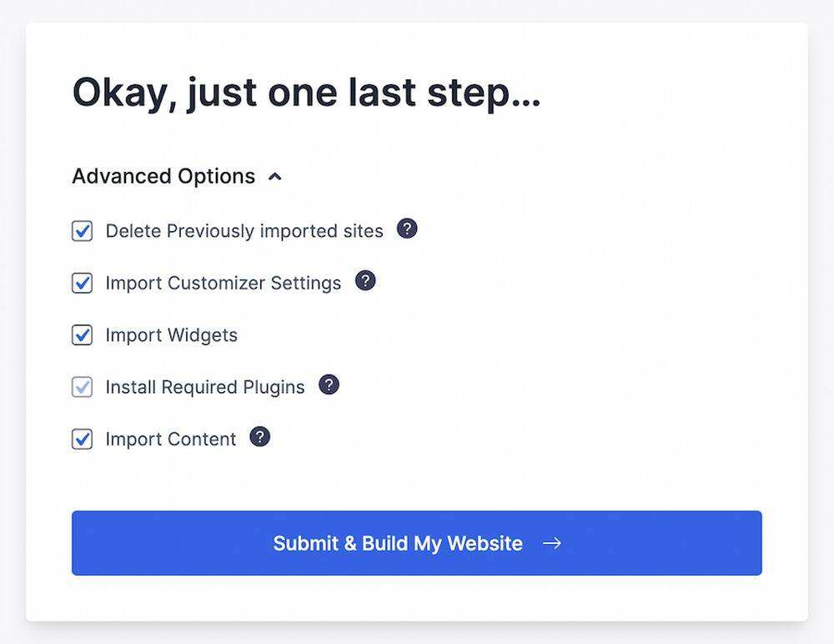Toggle the Import Customizer Settings checkbox
Viewport: 834px width, 644px height.
pyautogui.click(x=82, y=283)
